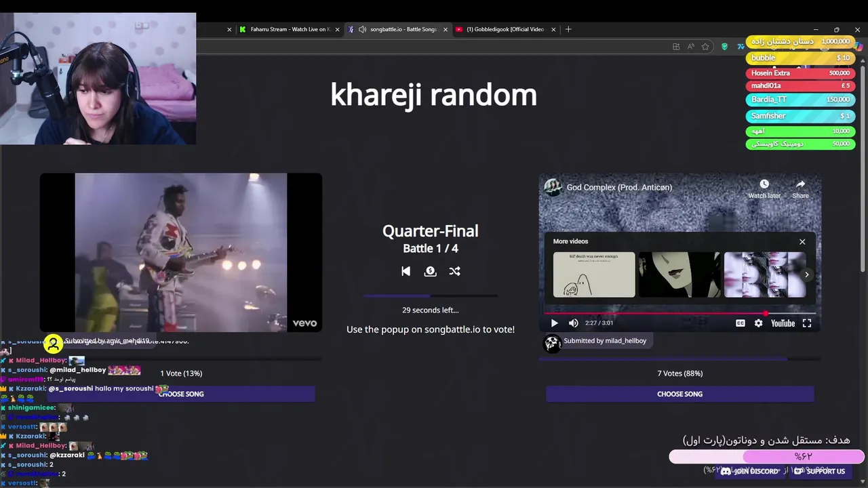Screen dimensions: 868x488
Task: Click the '7 Votes (88%)' text
Action: tap(679, 373)
